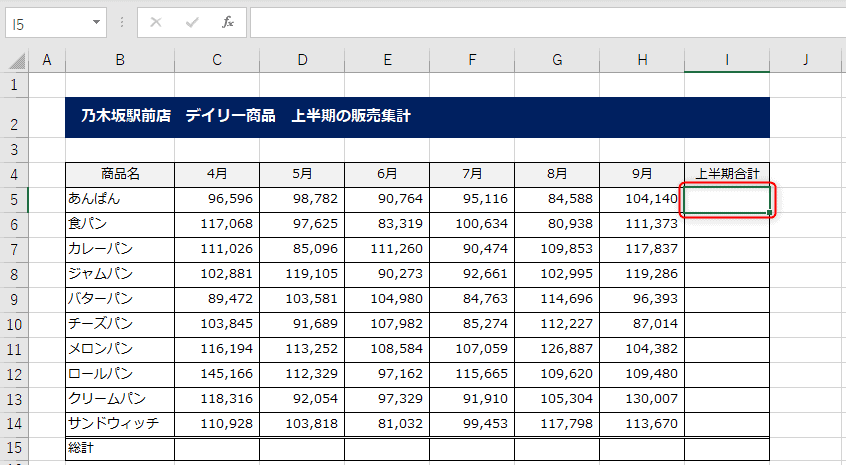Click the Cancel X icon in formula bar
Screen dimensions: 846x465
coord(156,22)
